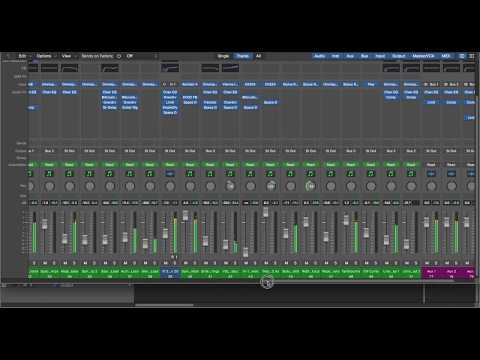Select the Tambourine channel name label
Screen dimensions: 480x360
point(351,272)
